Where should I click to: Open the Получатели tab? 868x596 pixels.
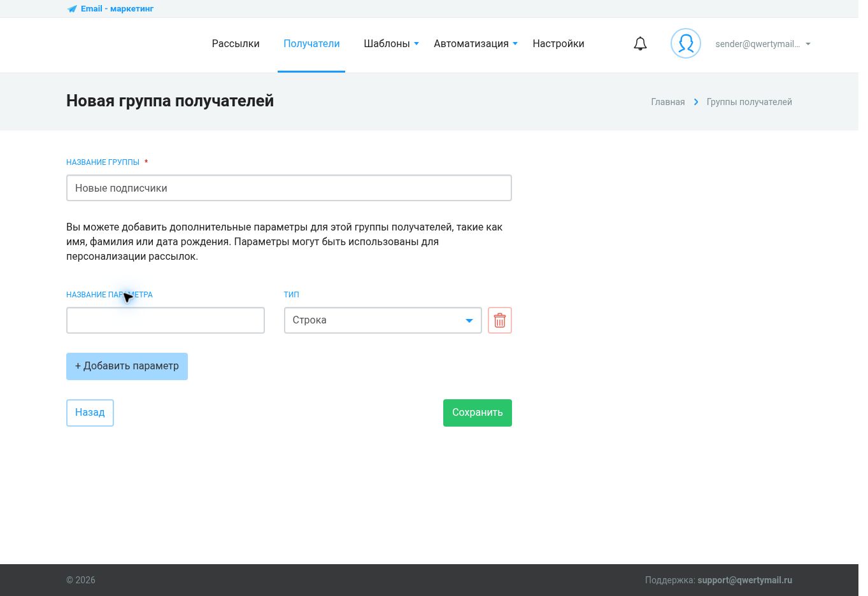coord(311,44)
